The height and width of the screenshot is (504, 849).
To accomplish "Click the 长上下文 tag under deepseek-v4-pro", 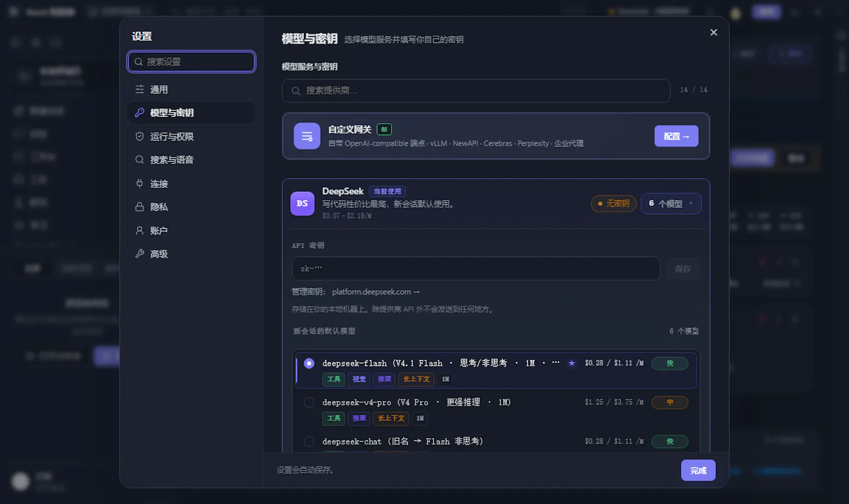I will [x=391, y=419].
